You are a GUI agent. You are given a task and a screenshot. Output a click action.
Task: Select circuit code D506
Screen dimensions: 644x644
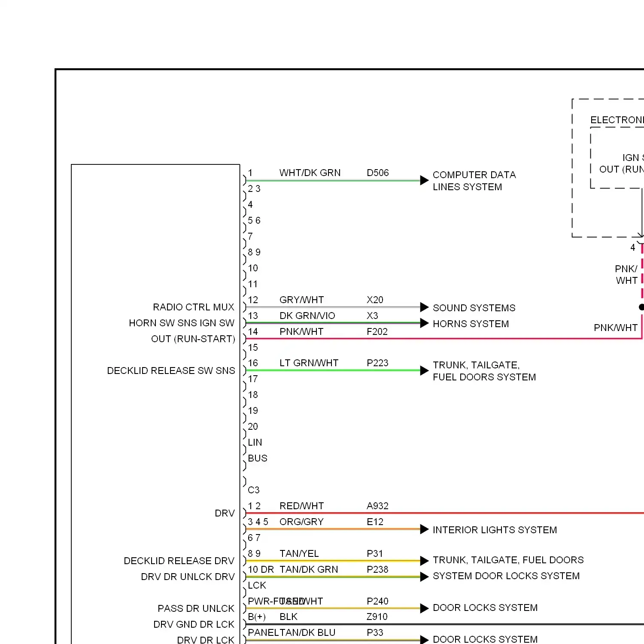point(377,173)
